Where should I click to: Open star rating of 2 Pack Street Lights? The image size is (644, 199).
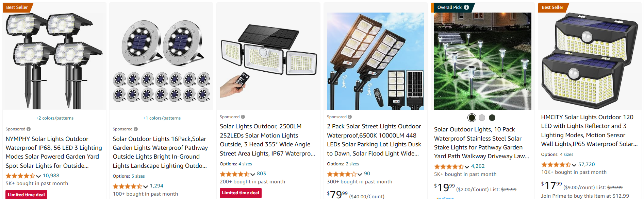pyautogui.click(x=342, y=174)
